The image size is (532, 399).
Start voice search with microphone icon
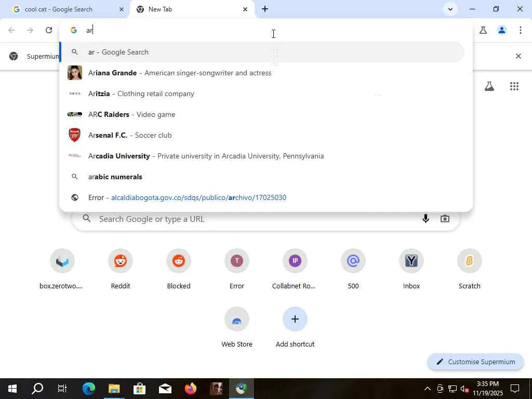click(x=425, y=219)
